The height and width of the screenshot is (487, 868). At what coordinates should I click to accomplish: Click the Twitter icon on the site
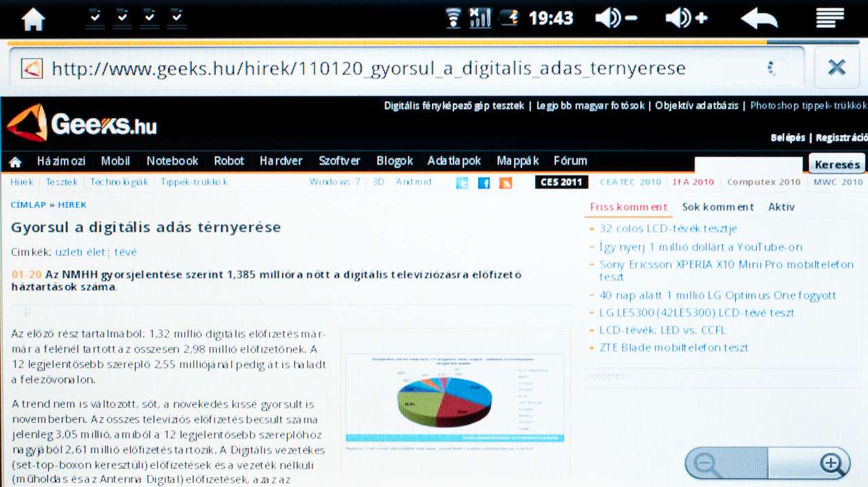[x=462, y=182]
